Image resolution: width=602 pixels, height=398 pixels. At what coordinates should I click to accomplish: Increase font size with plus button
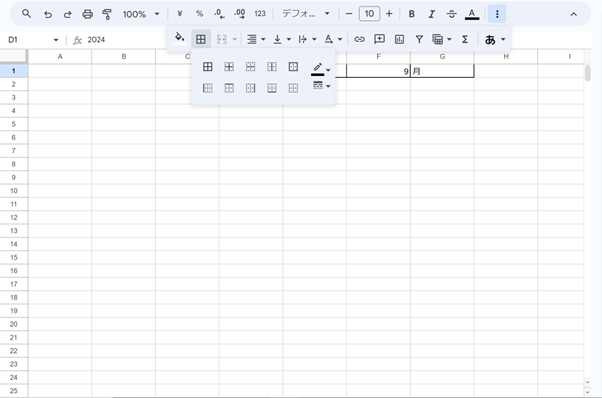point(389,14)
